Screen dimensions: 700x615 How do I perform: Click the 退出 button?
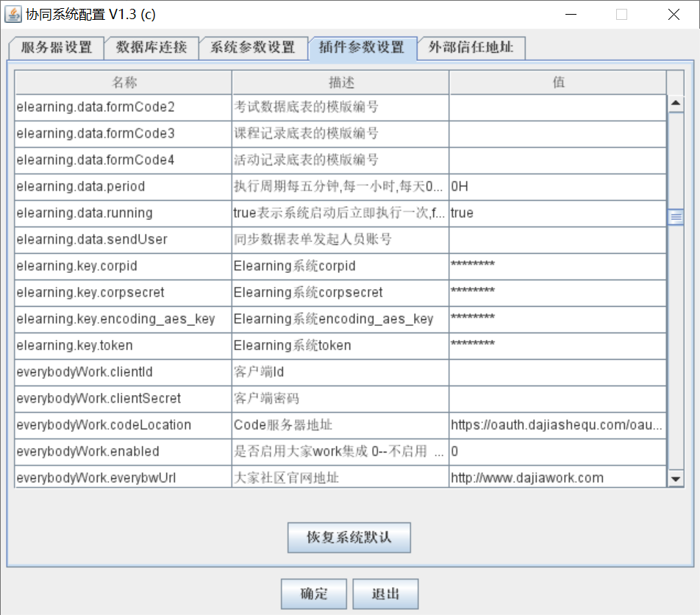point(386,594)
